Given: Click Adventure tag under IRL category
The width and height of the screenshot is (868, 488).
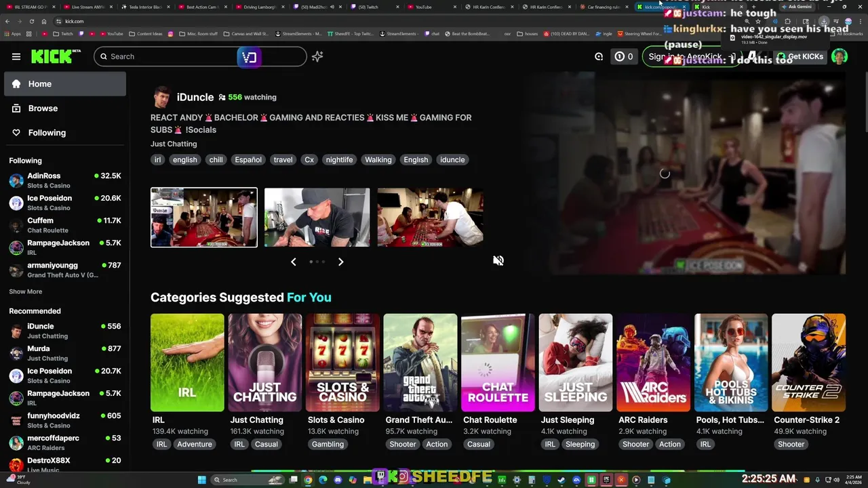Looking at the screenshot, I should [x=195, y=445].
